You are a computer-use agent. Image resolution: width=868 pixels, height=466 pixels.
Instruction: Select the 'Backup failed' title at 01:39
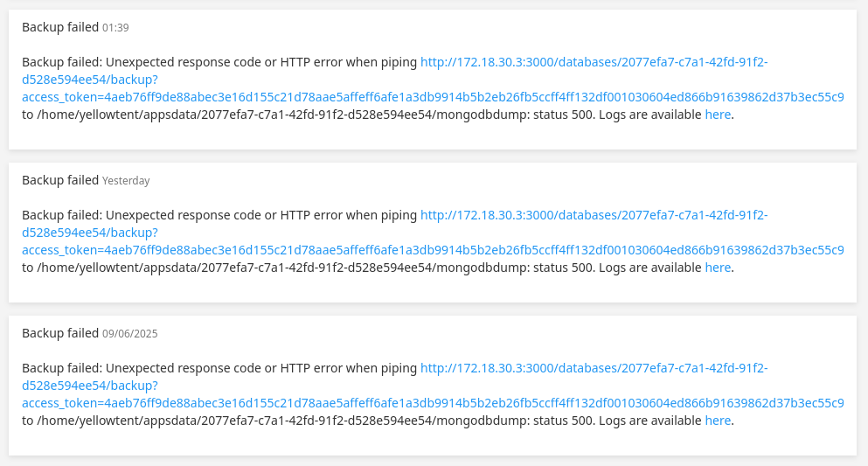pos(60,27)
